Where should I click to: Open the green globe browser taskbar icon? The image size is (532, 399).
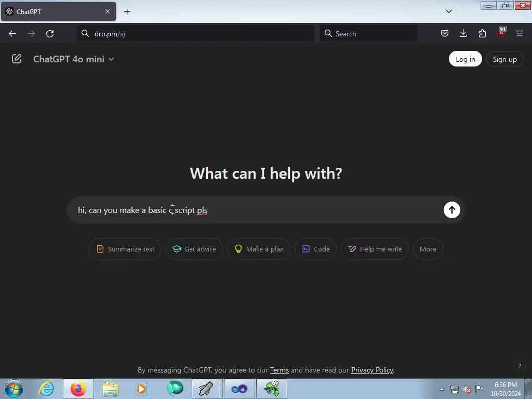coord(175,389)
